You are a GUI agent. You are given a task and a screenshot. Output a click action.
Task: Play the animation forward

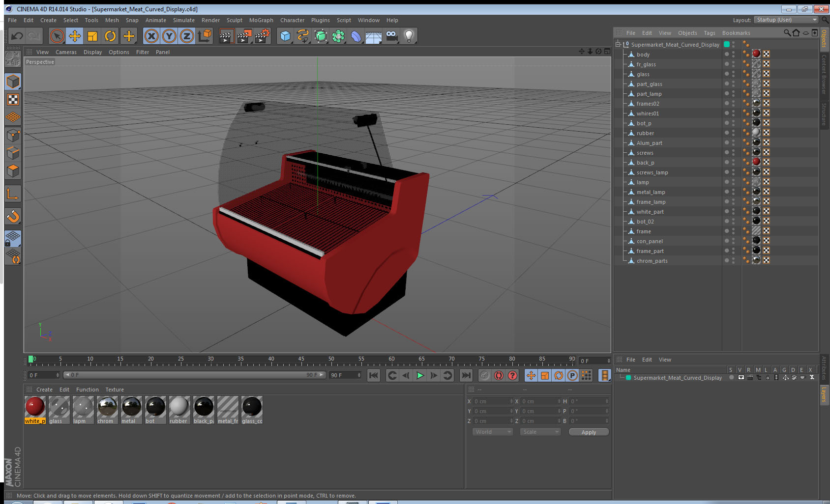pyautogui.click(x=420, y=375)
